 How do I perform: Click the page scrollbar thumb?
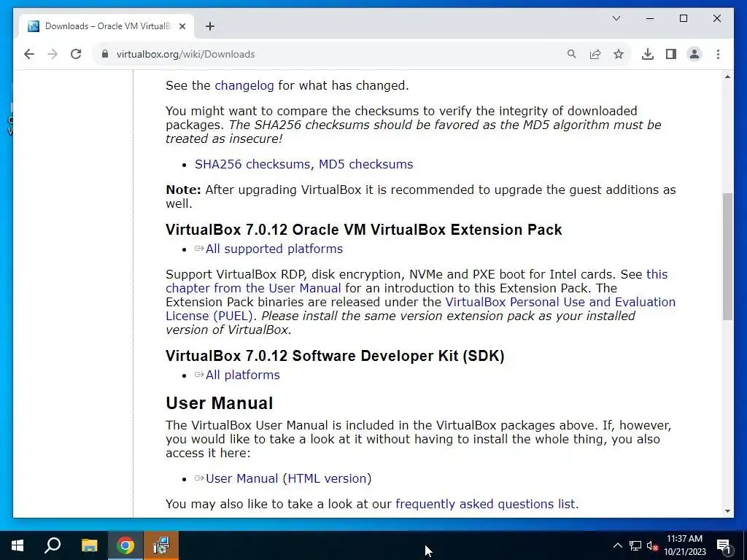coord(727,256)
